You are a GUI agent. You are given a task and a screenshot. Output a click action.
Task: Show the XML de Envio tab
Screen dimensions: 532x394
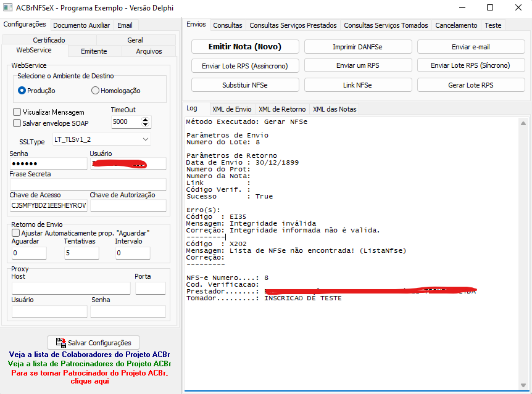232,109
